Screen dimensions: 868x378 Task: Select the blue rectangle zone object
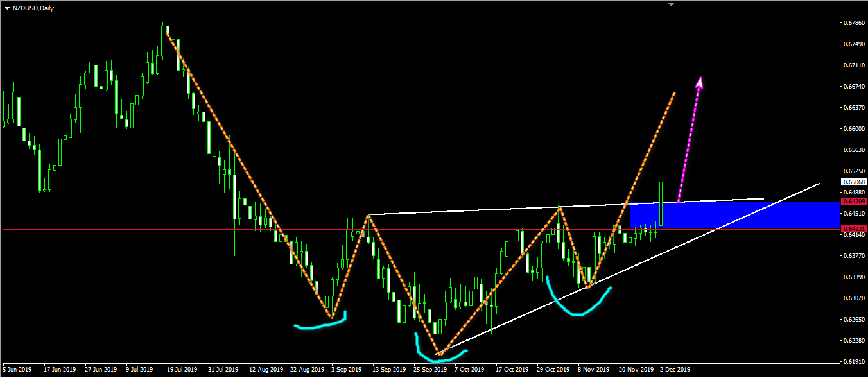(734, 216)
